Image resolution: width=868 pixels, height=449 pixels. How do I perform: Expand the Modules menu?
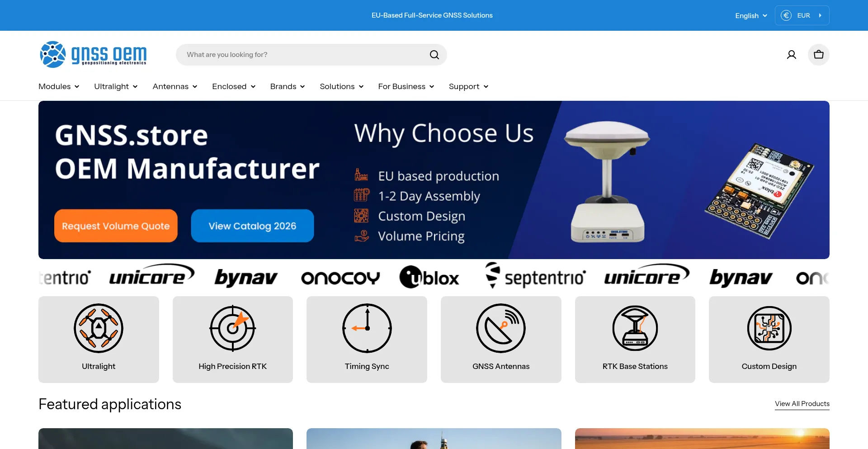pyautogui.click(x=59, y=86)
